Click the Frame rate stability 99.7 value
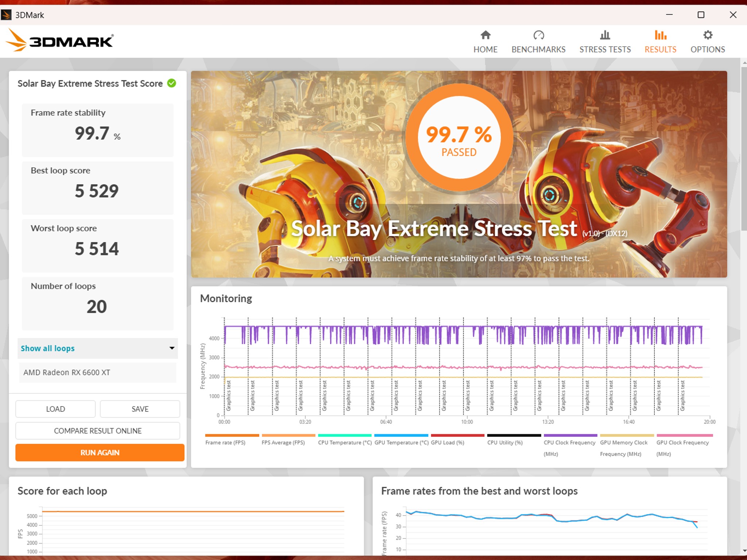 click(97, 133)
